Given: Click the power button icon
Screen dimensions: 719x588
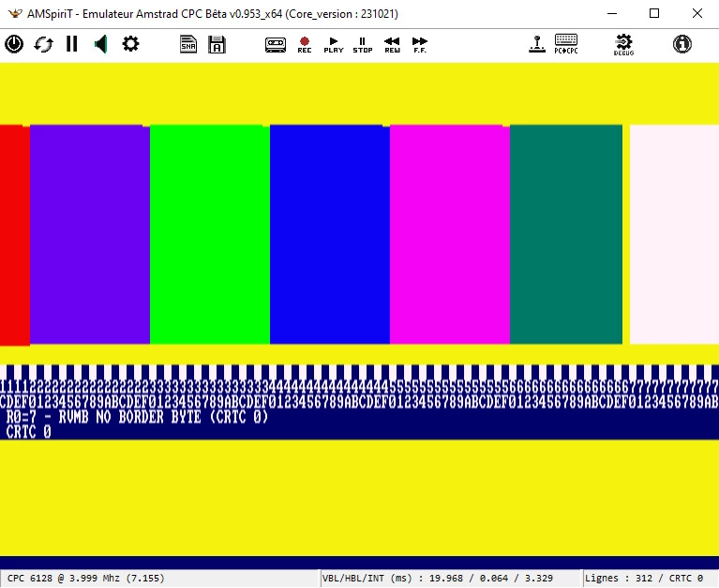Looking at the screenshot, I should coord(14,44).
